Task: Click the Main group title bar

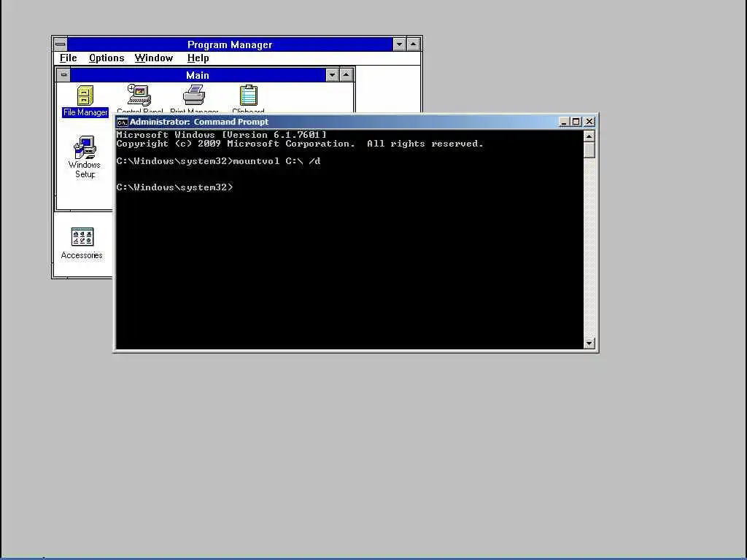Action: 198,75
